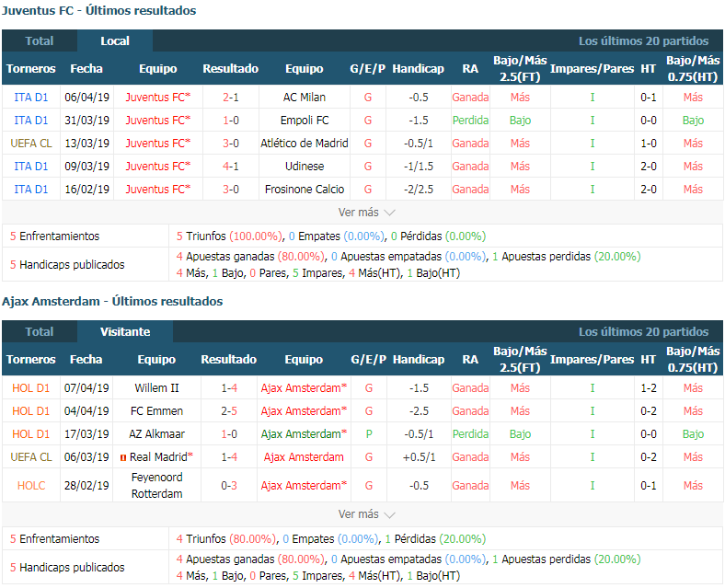Click Los últimos 20 partidos in Ajax table
The width and height of the screenshot is (725, 588).
(x=643, y=331)
